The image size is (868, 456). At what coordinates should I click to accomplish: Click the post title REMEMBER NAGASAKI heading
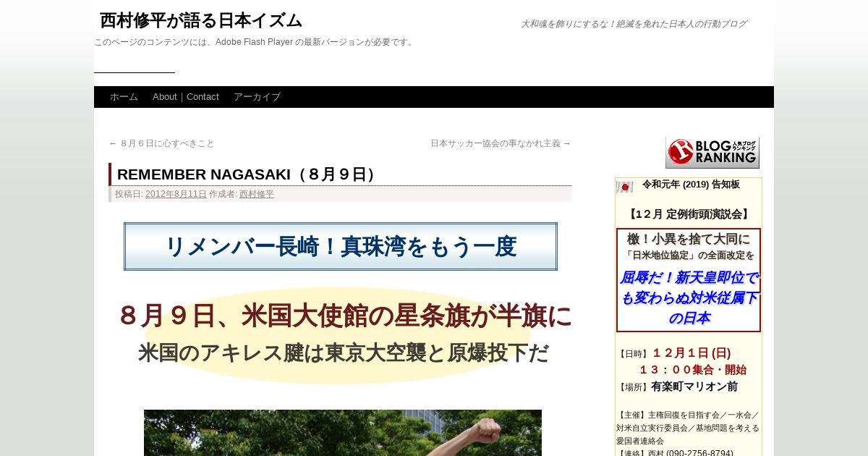click(250, 174)
